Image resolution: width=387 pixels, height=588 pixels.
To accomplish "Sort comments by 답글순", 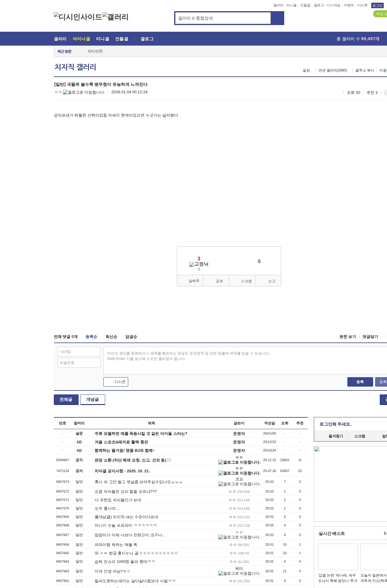I will (x=131, y=337).
